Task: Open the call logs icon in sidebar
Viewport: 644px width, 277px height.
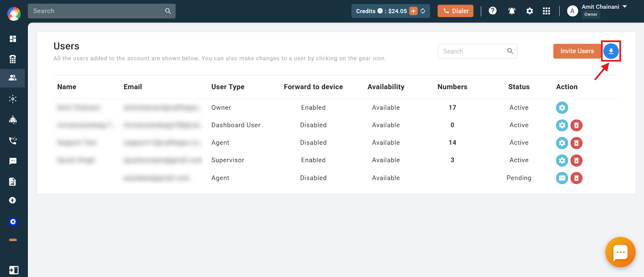Action: [x=13, y=140]
